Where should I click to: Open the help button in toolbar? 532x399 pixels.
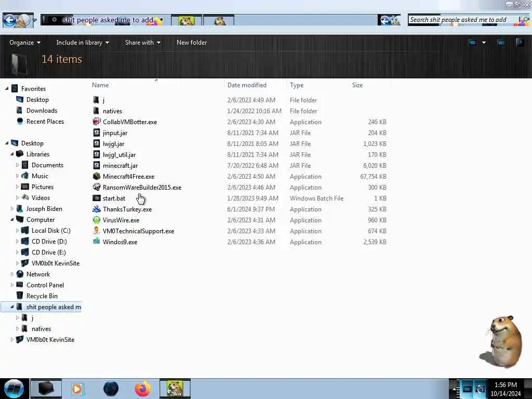pos(520,43)
